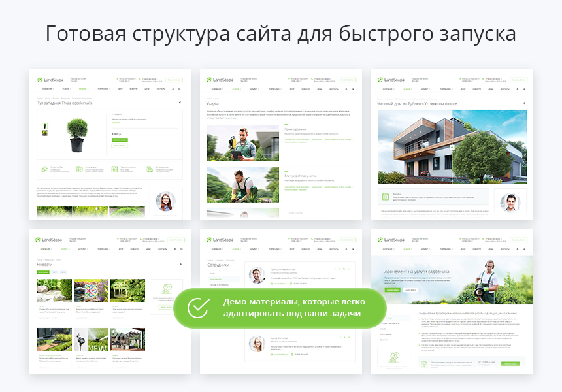Viewport: 562px width, 392px height.
Task: Click the search icon in the services page header
Action: tap(352, 88)
